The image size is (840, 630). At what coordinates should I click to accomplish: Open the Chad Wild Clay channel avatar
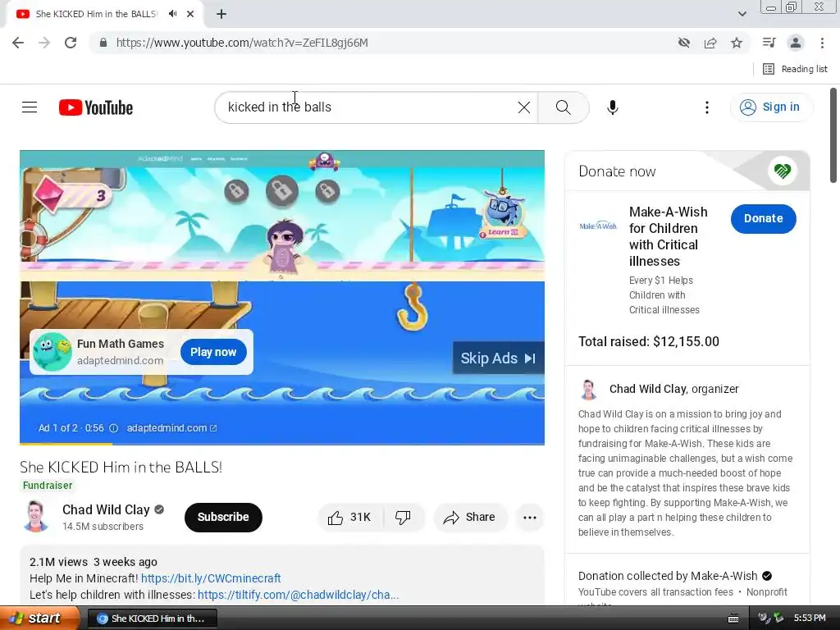(36, 517)
